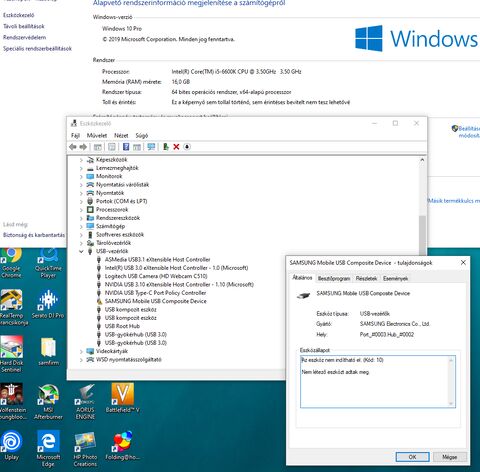Switch to the Illesztőprogram tab
Image resolution: width=480 pixels, height=472 pixels.
(x=334, y=278)
